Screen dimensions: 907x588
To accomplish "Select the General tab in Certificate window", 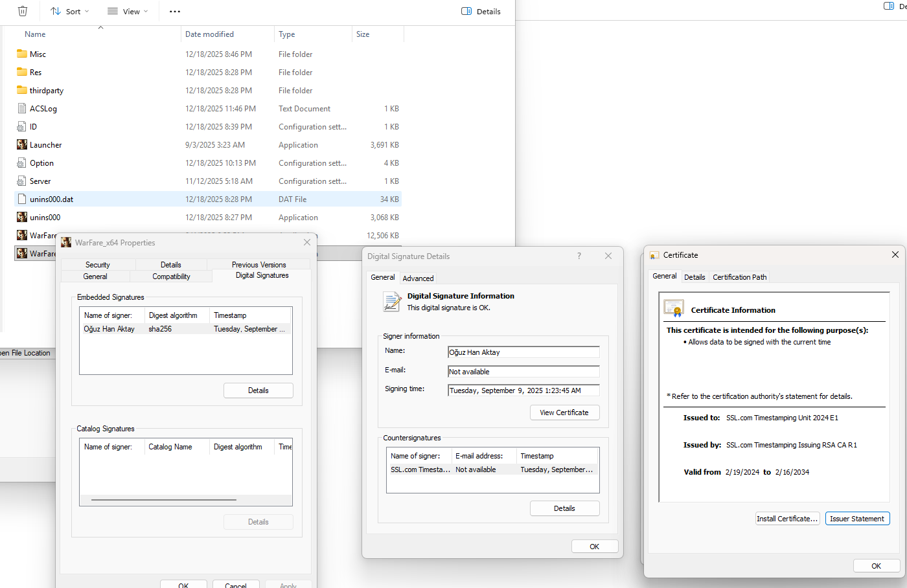I will (x=664, y=276).
